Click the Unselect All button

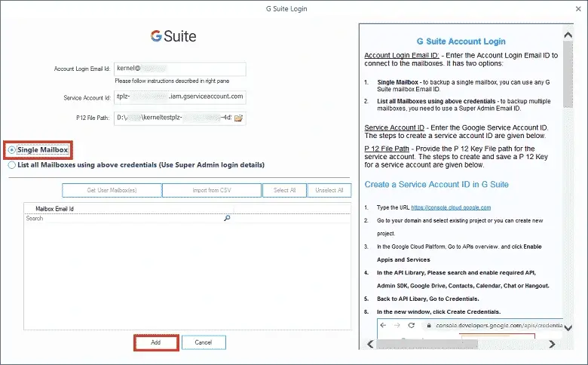[329, 190]
